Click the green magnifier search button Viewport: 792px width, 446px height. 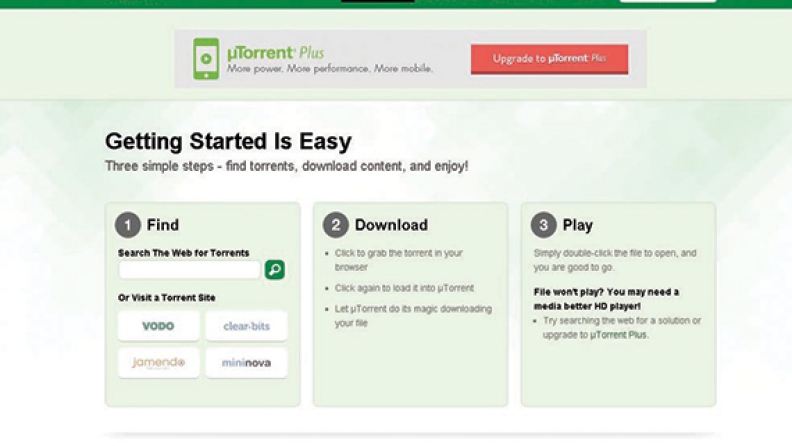point(275,270)
